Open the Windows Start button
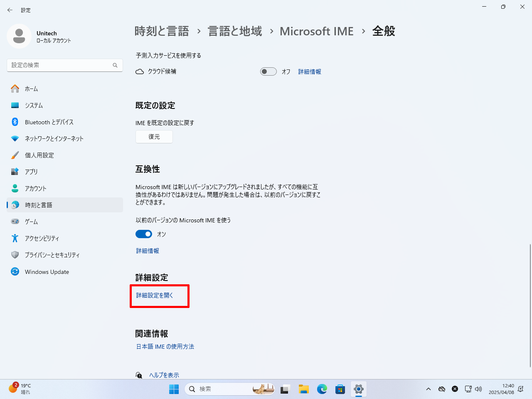Viewport: 532px width, 399px height. tap(174, 389)
